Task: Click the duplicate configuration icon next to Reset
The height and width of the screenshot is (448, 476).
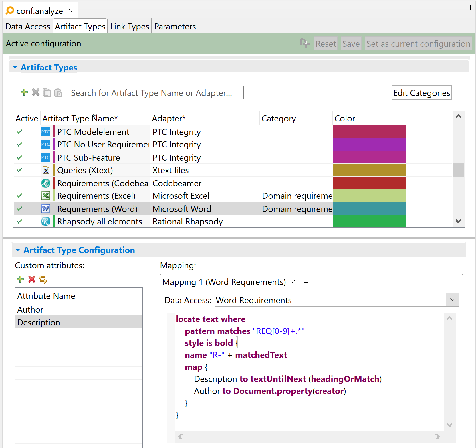Action: [305, 43]
